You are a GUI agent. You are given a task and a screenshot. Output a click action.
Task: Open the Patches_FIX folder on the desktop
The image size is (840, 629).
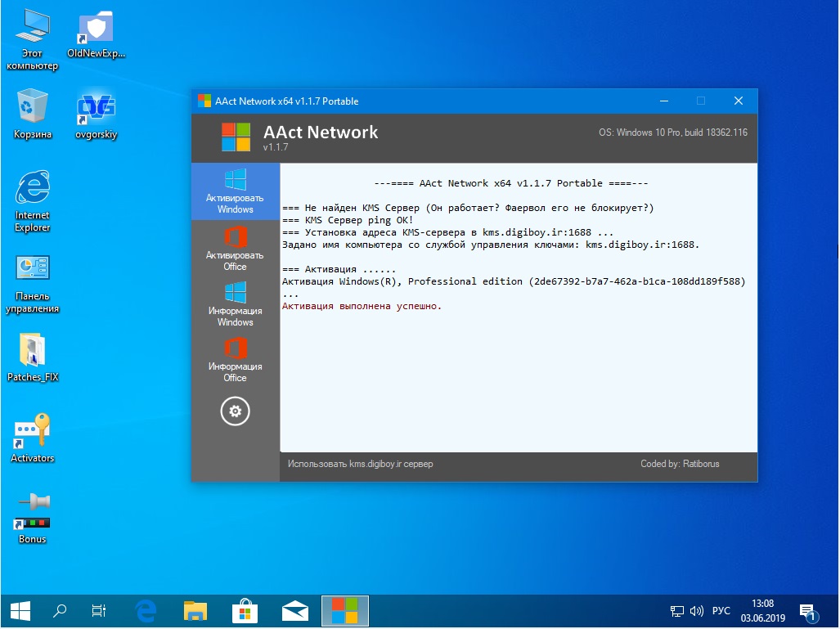(33, 357)
